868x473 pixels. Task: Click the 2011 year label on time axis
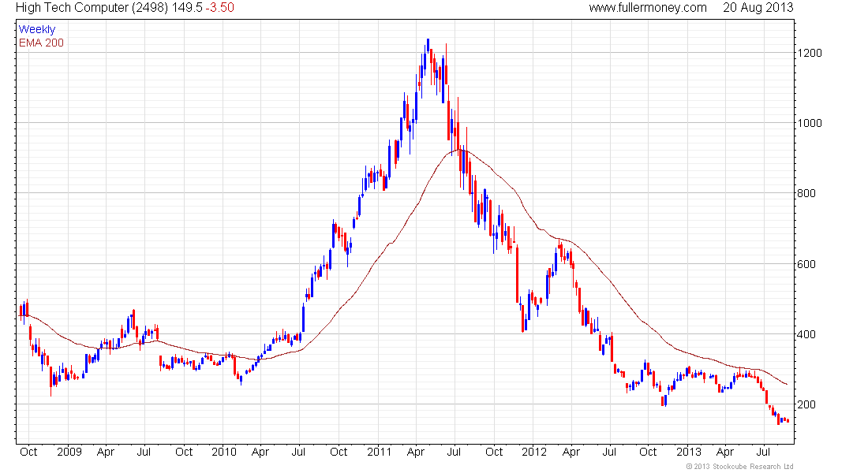click(x=380, y=452)
